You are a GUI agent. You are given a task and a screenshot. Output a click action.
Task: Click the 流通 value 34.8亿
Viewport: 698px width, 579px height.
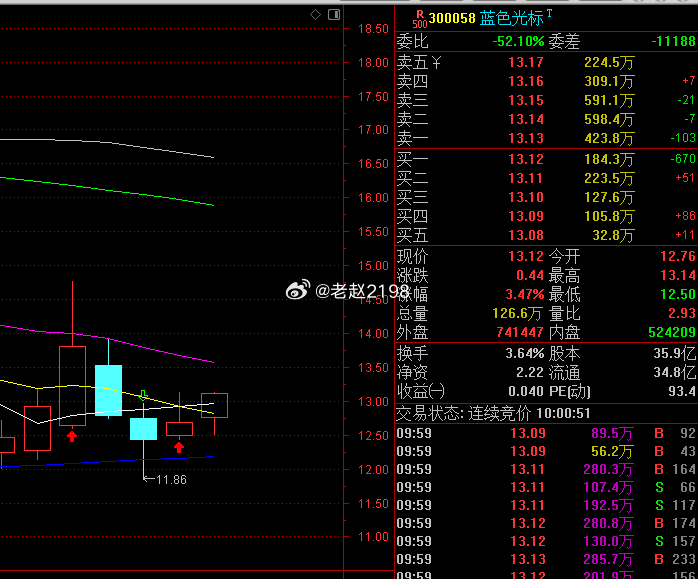(x=675, y=373)
